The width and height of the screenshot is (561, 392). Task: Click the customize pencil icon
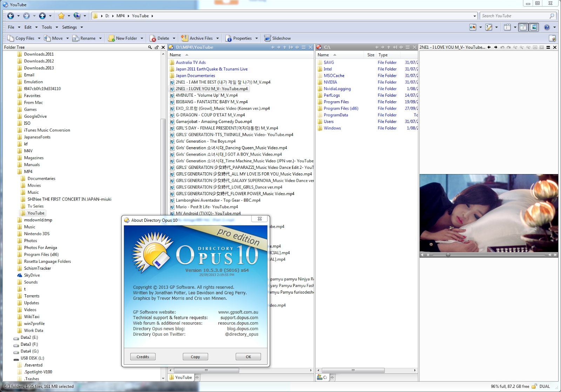tap(489, 27)
